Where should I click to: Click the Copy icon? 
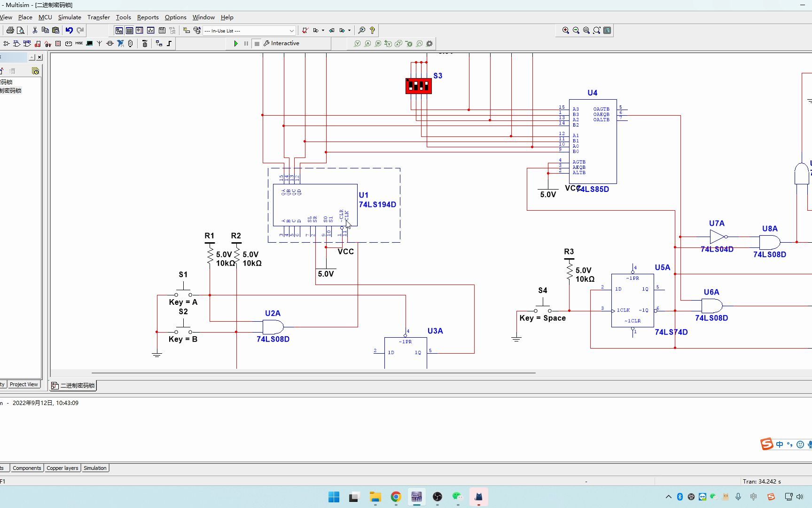(x=45, y=30)
